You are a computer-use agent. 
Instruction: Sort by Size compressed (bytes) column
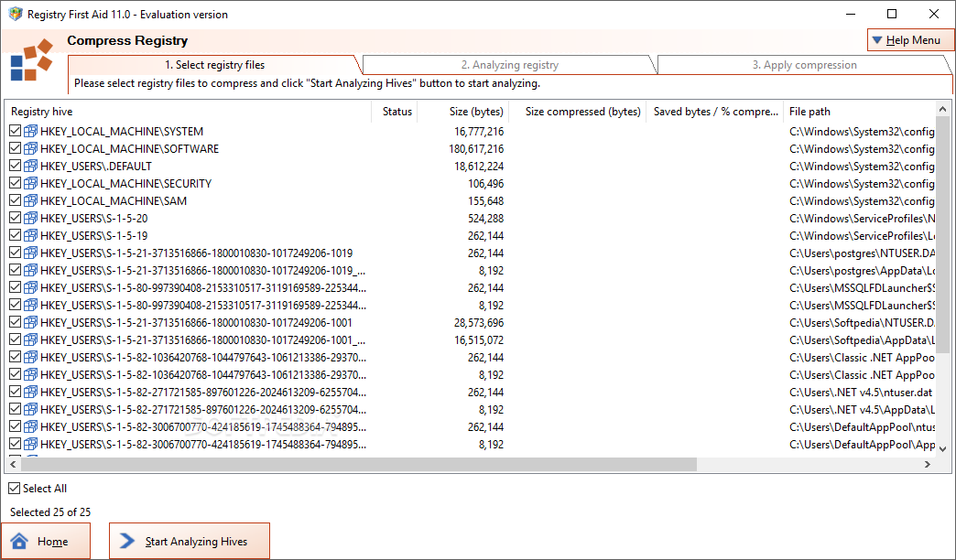click(578, 112)
